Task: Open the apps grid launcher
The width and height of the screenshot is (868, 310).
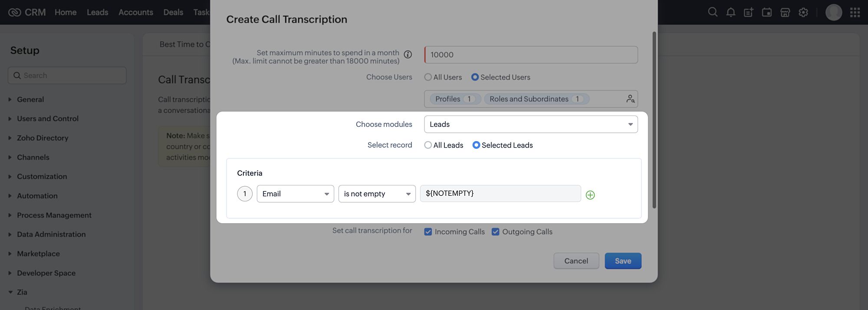Action: 855,13
